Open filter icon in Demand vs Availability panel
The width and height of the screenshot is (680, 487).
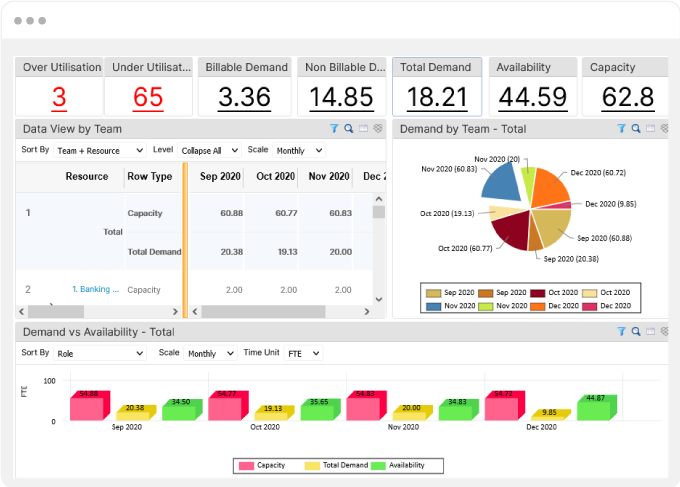click(x=621, y=331)
